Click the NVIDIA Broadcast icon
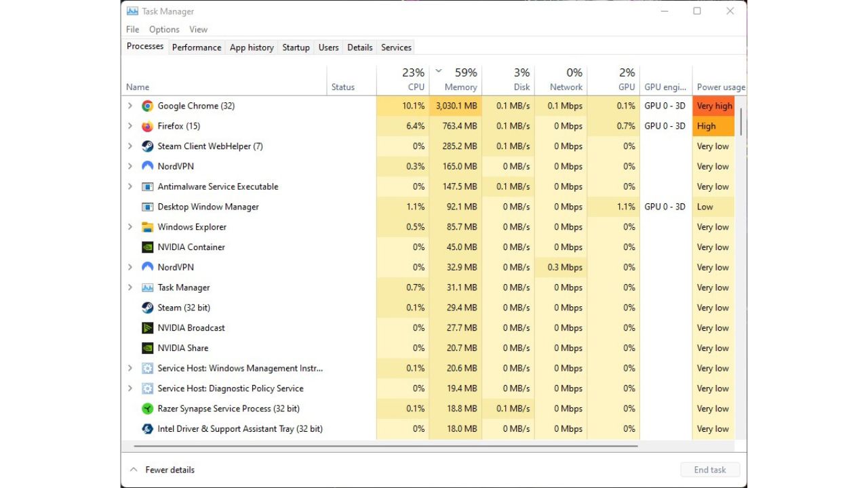868x488 pixels. point(147,328)
